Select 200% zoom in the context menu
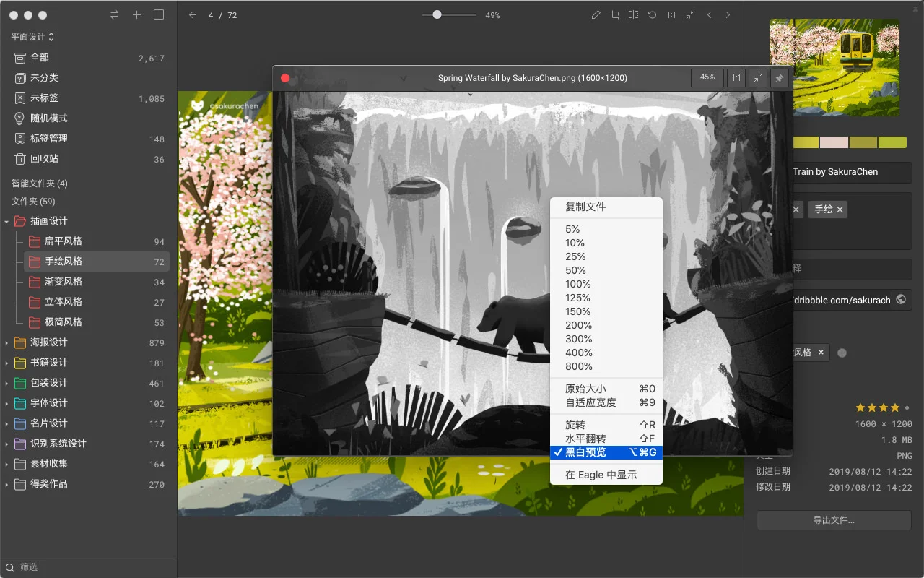This screenshot has height=578, width=924. (x=578, y=325)
